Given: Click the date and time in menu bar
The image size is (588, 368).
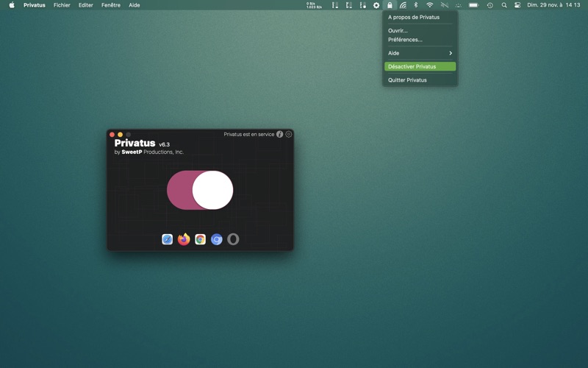Looking at the screenshot, I should click(553, 5).
